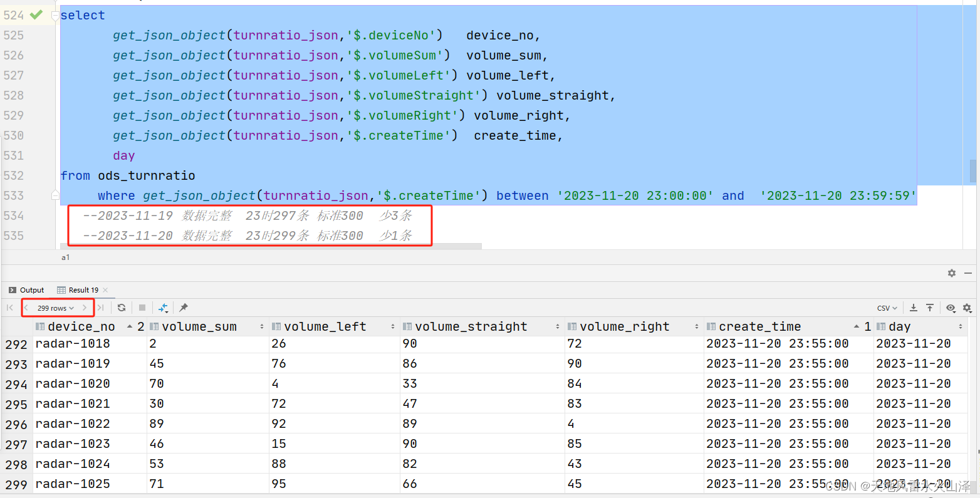This screenshot has height=498, width=980.
Task: Click cell radar-1024
Action: pyautogui.click(x=90, y=464)
